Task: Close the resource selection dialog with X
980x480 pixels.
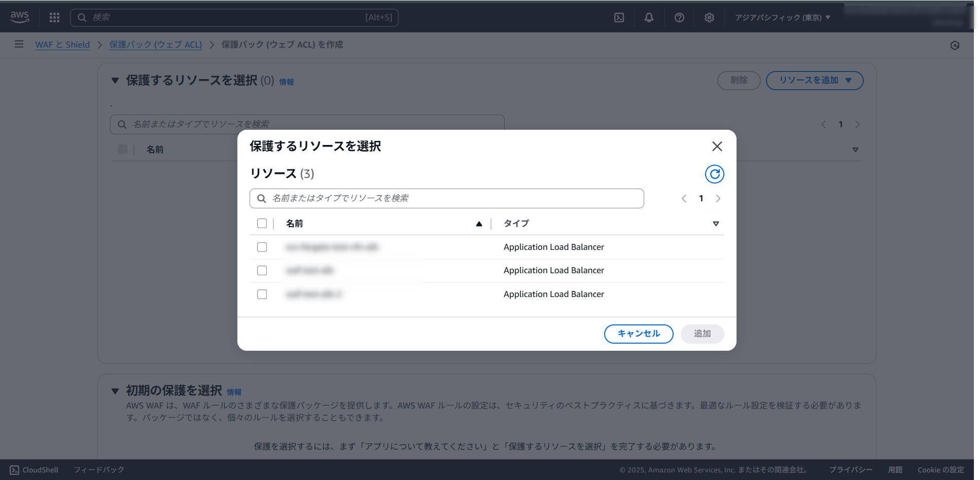Action: point(717,146)
